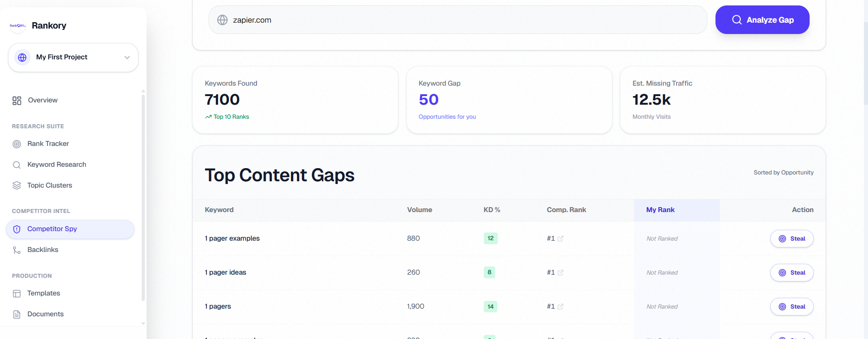Viewport: 868px width, 339px height.
Task: Open Overview in the sidebar
Action: click(43, 100)
